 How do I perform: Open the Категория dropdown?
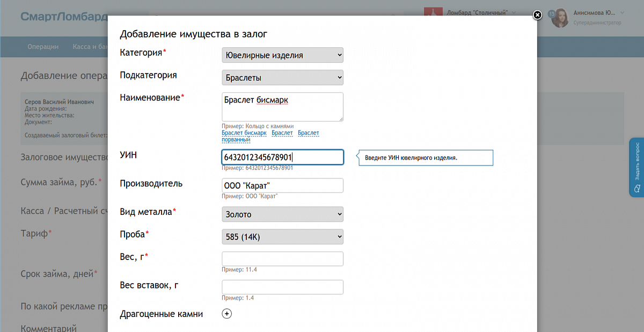[x=282, y=55]
